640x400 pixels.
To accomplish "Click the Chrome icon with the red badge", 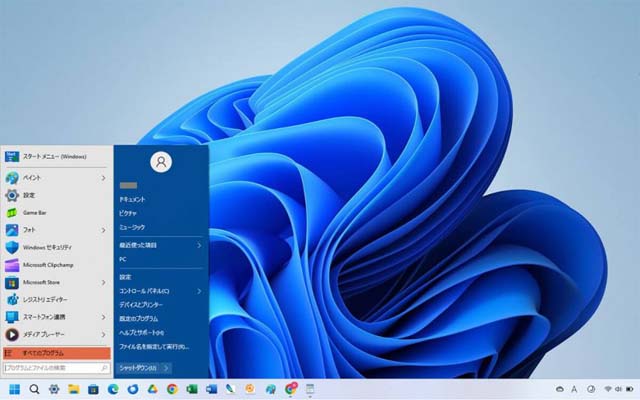I will (291, 389).
